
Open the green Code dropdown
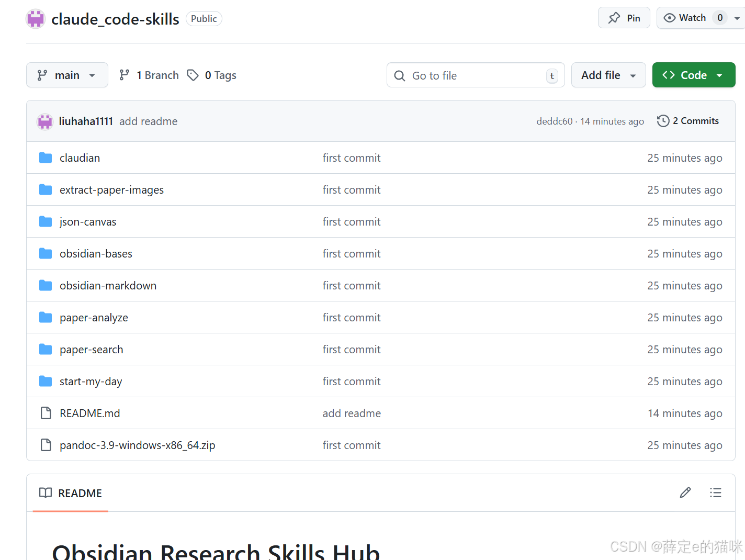694,75
